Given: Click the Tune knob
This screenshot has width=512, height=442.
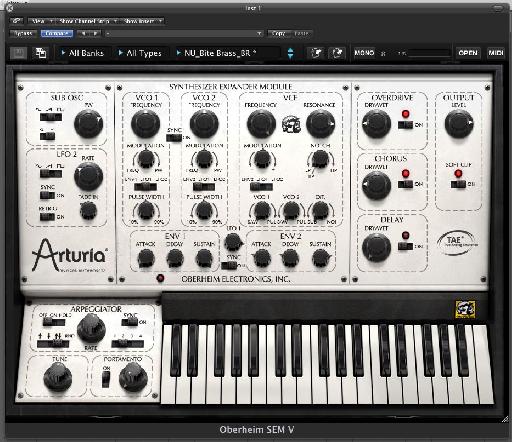Looking at the screenshot, I should point(58,377).
